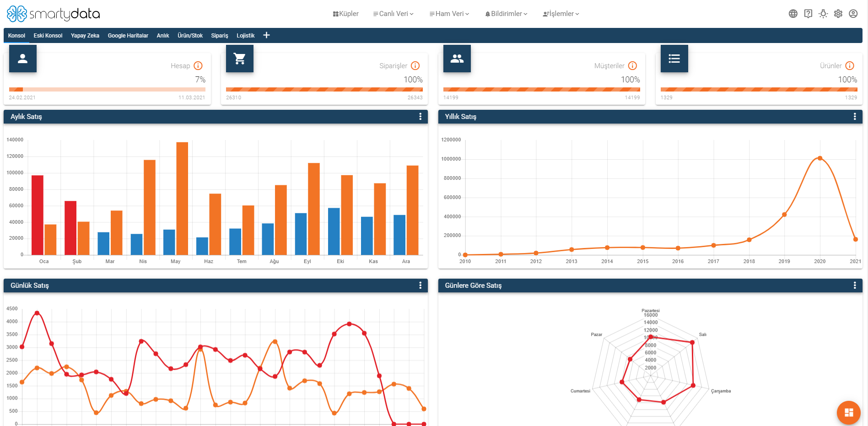The image size is (868, 426).
Task: Switch to the Sipariş tab
Action: click(x=220, y=36)
